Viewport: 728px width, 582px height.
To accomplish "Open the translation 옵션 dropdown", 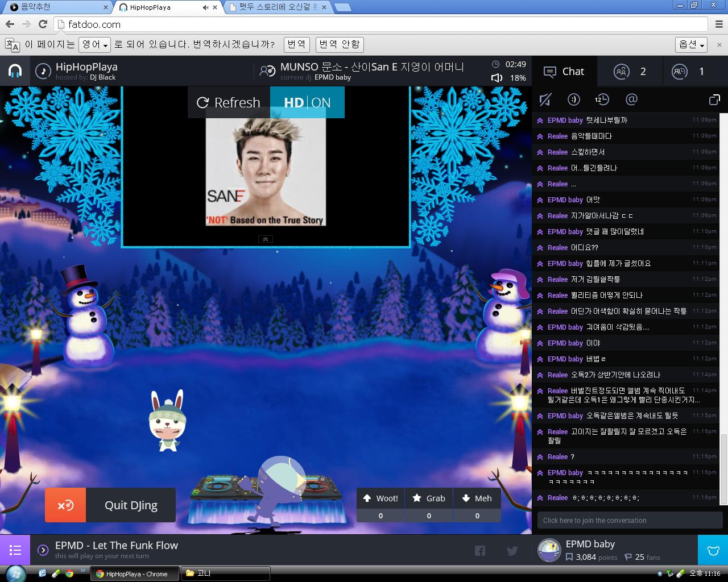I will point(691,44).
